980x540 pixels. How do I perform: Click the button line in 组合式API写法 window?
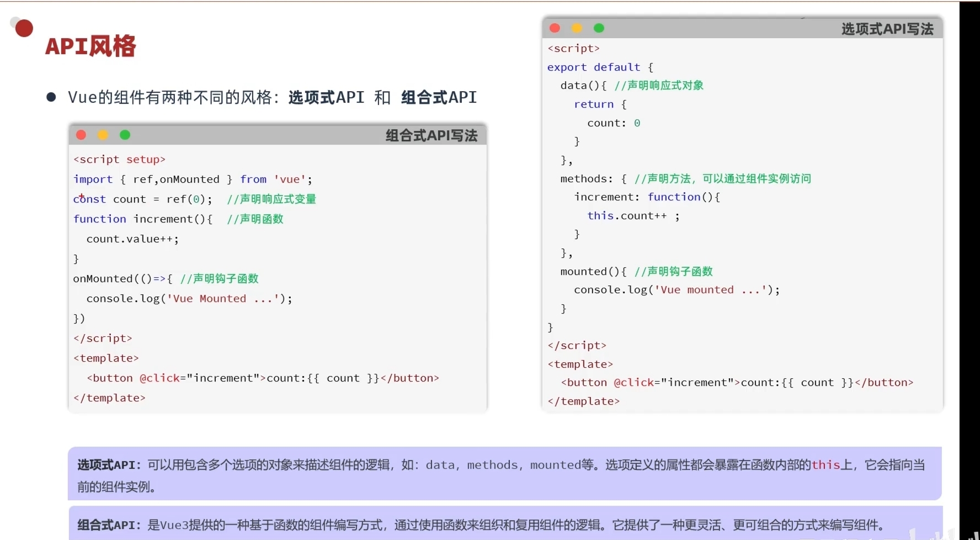point(263,378)
